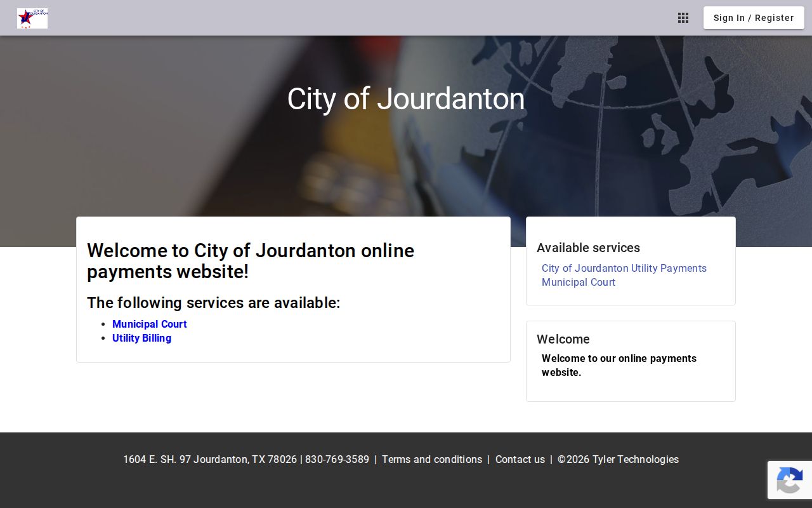Image resolution: width=812 pixels, height=508 pixels.
Task: Click the Welcome card heading
Action: [x=563, y=339]
